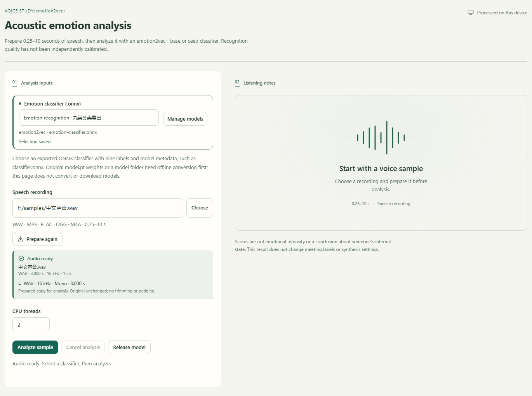532x396 pixels.
Task: Click the Audio ready checkmark icon
Action: coord(21,258)
